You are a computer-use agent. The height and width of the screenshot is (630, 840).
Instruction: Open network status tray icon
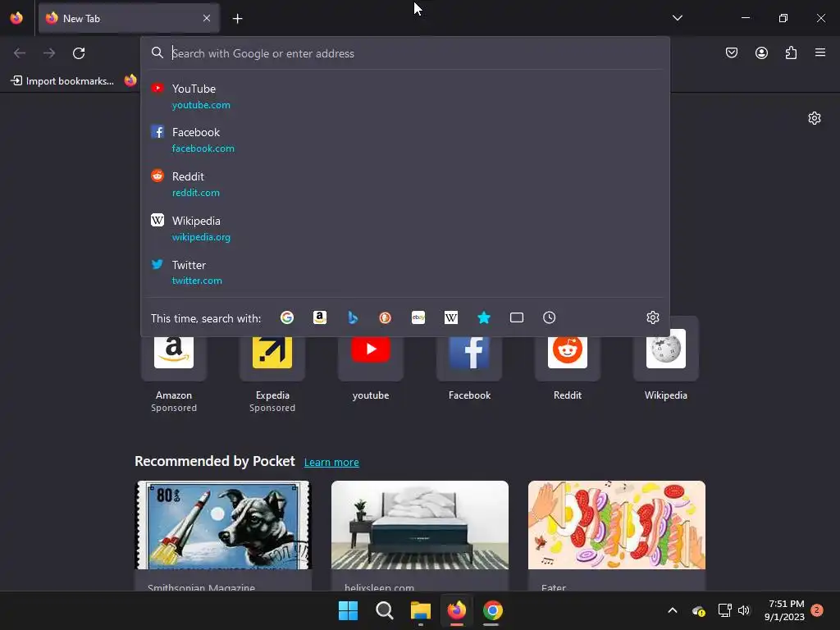tap(724, 610)
